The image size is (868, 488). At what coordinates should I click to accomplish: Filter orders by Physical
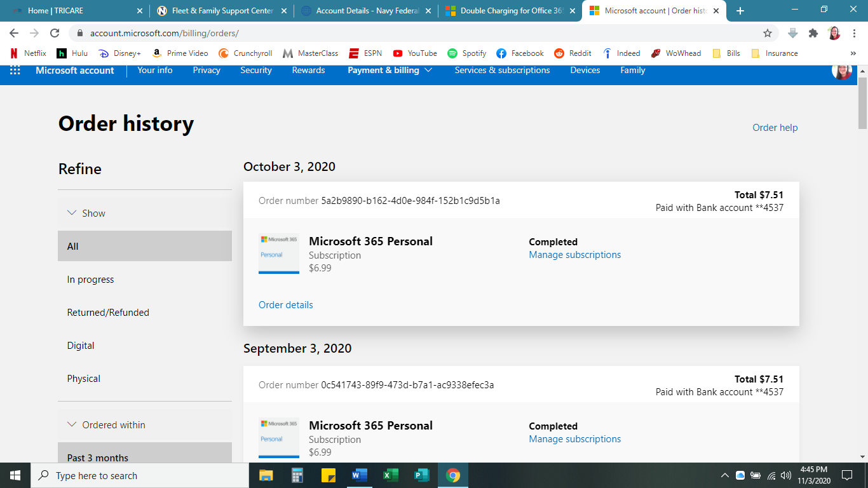pos(145,378)
